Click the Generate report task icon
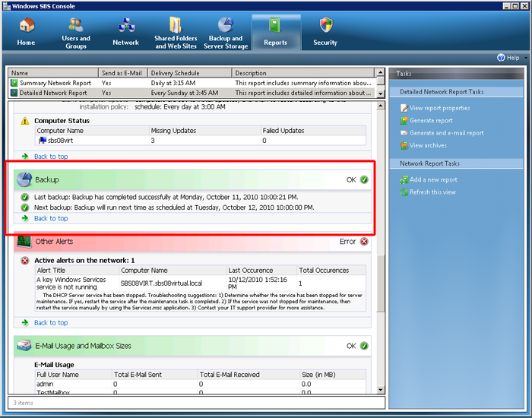Screen dimensions: 532x418 [404, 121]
